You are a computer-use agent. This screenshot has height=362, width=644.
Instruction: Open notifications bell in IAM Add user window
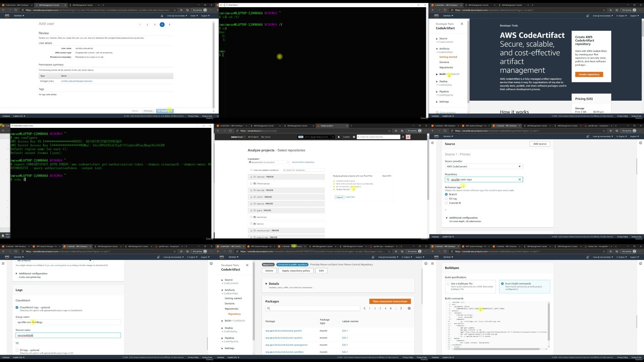pyautogui.click(x=162, y=16)
